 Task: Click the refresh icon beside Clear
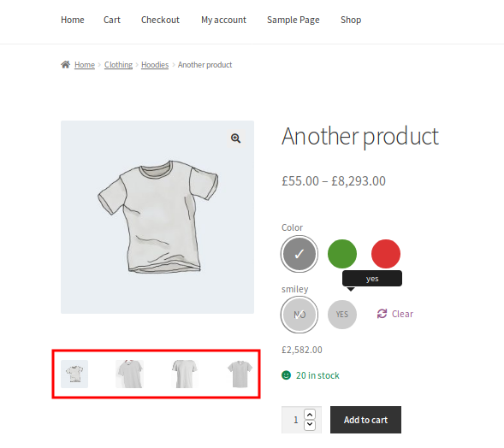point(382,314)
